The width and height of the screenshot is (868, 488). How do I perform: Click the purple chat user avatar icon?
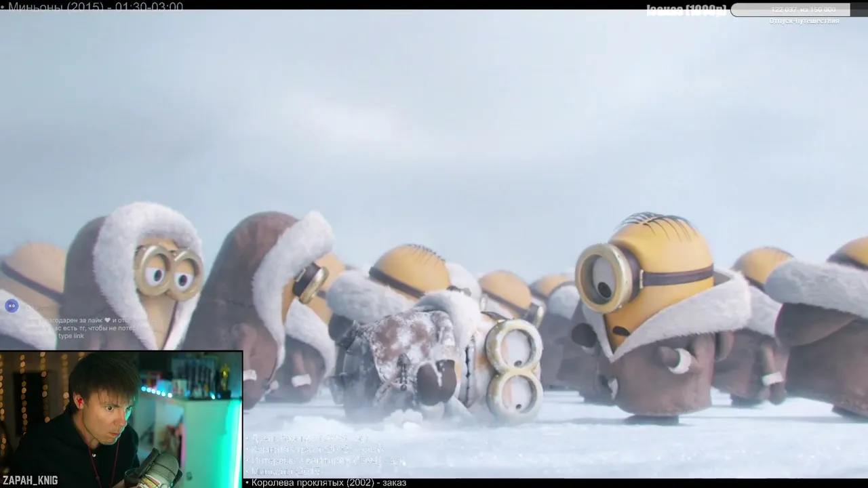[x=12, y=306]
